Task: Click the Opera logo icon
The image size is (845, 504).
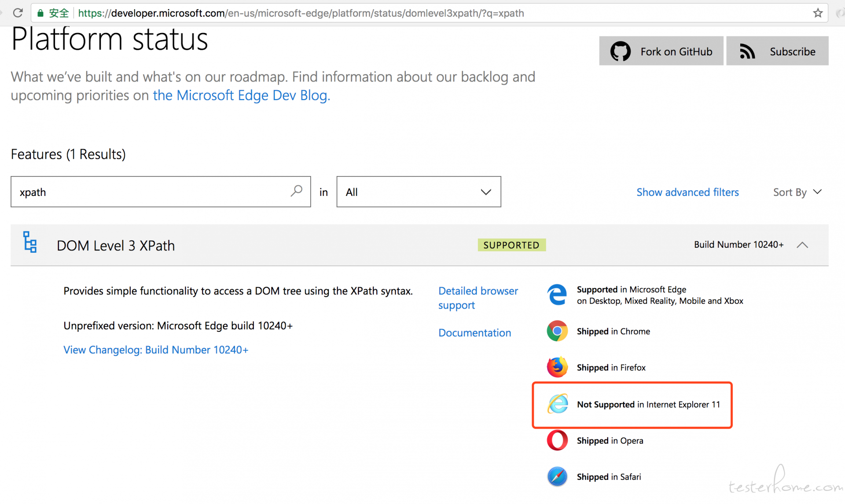Action: pyautogui.click(x=557, y=440)
